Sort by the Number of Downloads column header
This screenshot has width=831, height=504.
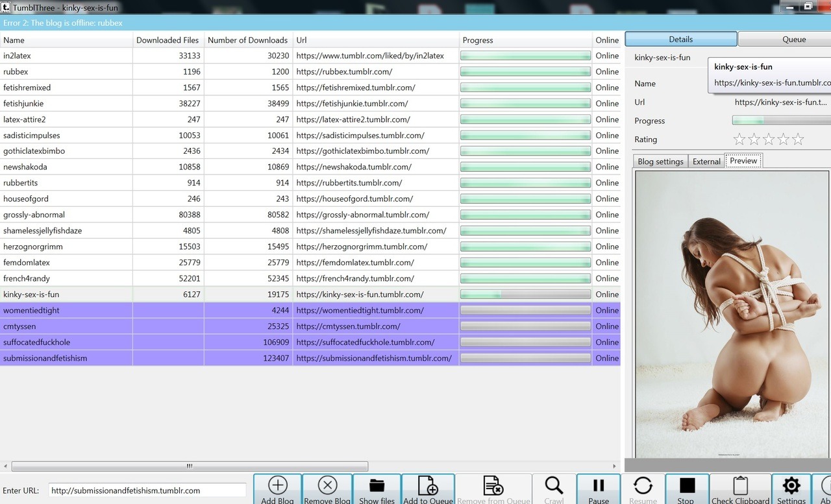point(247,40)
